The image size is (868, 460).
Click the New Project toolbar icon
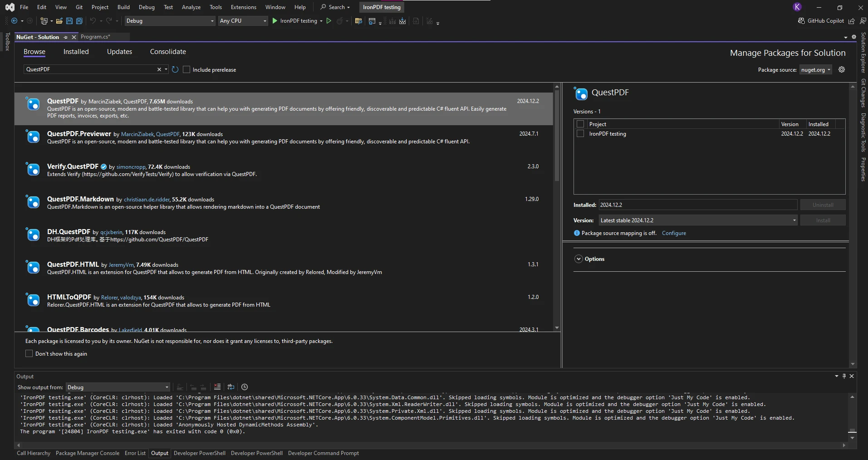(x=44, y=21)
